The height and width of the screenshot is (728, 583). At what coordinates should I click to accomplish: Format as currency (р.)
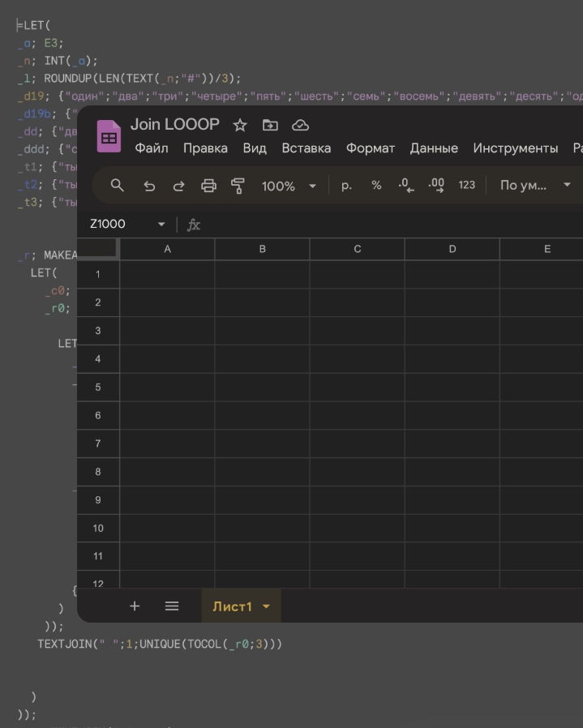[346, 186]
